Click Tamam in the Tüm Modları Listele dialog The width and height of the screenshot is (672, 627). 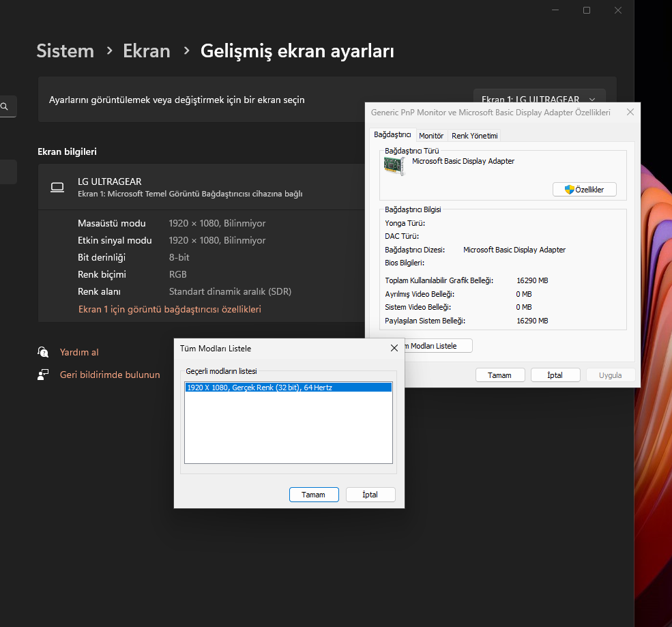314,495
